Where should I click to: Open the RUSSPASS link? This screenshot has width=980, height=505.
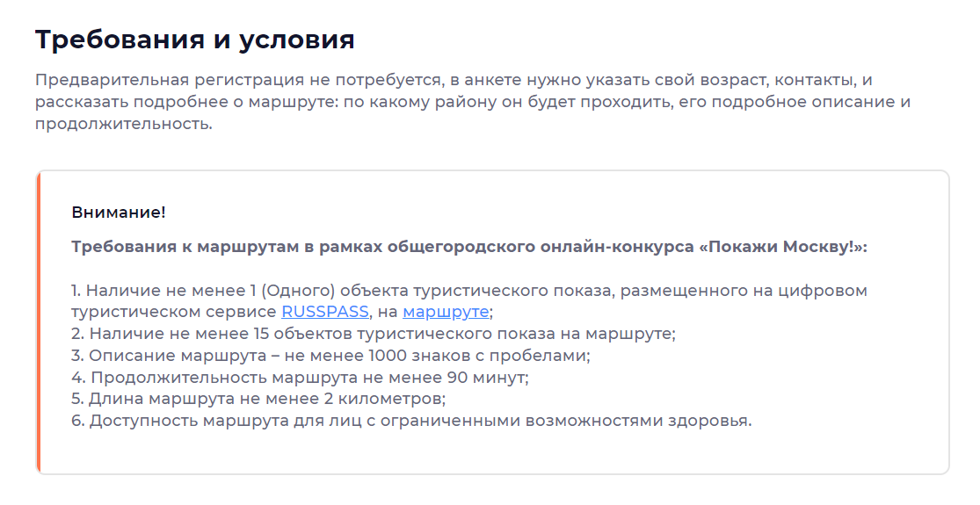[x=325, y=312]
